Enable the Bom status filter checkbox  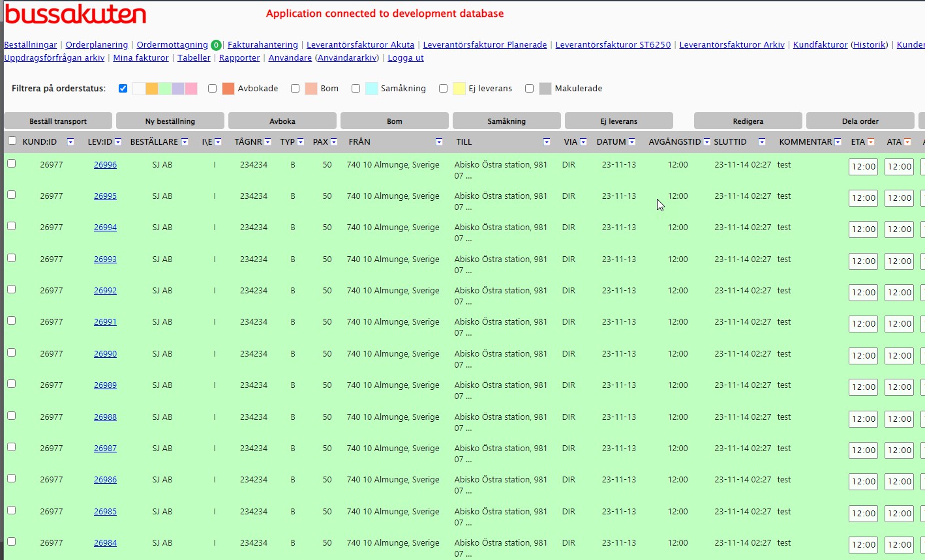[x=295, y=88]
